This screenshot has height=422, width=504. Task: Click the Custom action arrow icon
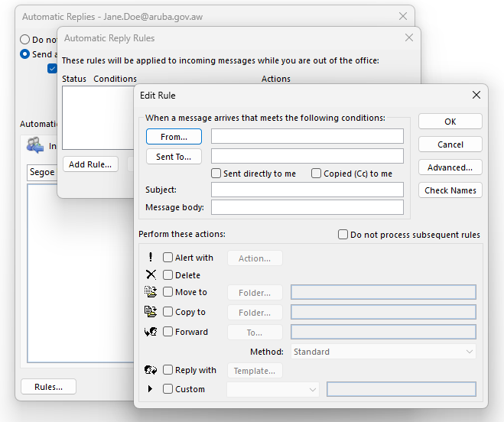[151, 389]
